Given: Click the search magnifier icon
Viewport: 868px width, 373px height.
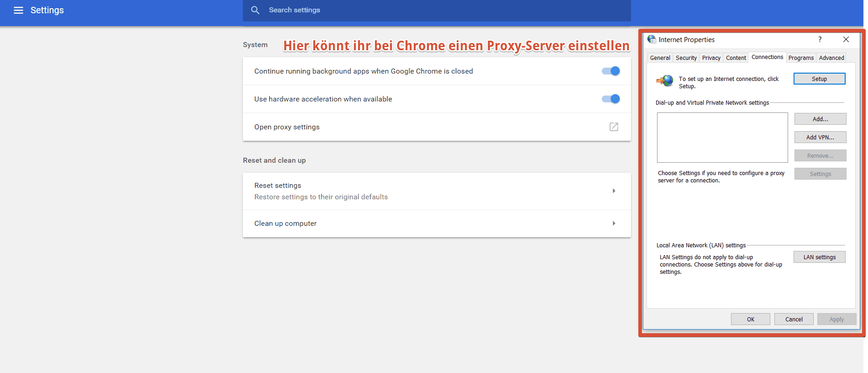Looking at the screenshot, I should [255, 10].
